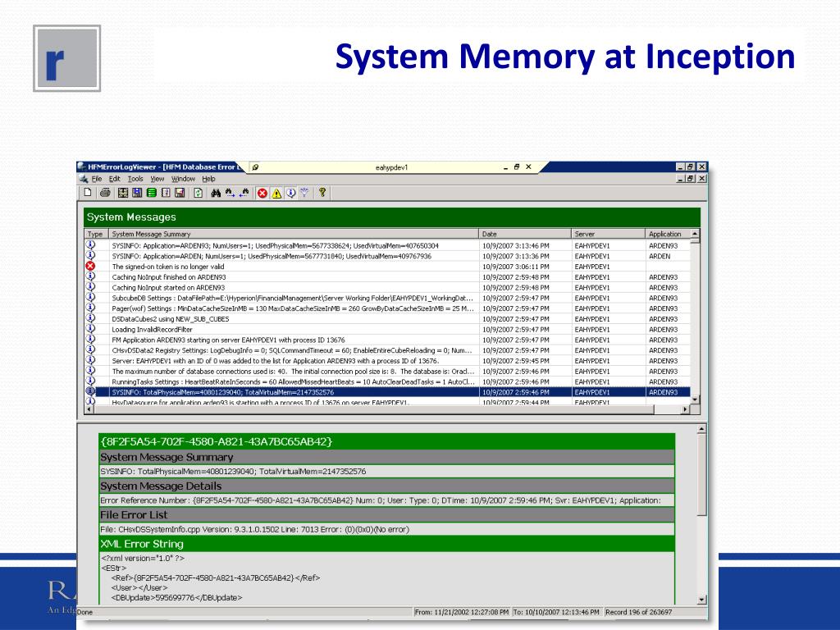This screenshot has width=840, height=630.
Task: Select the highlighted SYSINFO TotalPhysicalMem row
Action: [x=387, y=392]
